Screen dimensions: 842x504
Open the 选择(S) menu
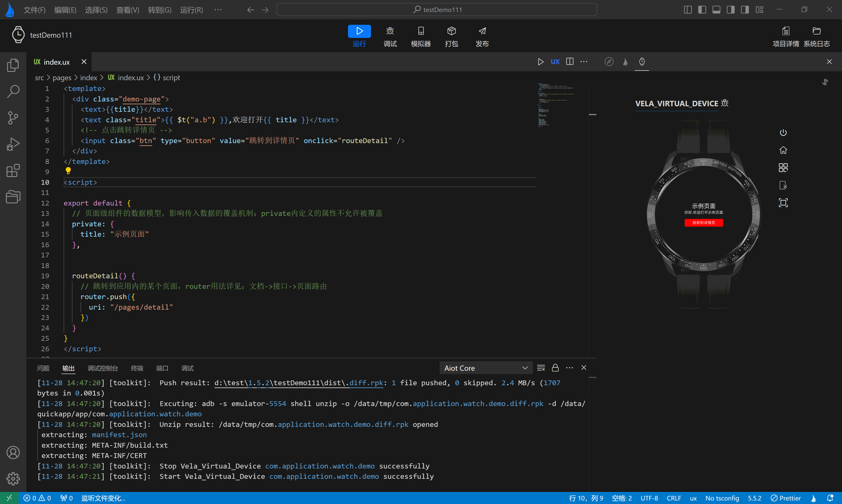coord(96,10)
